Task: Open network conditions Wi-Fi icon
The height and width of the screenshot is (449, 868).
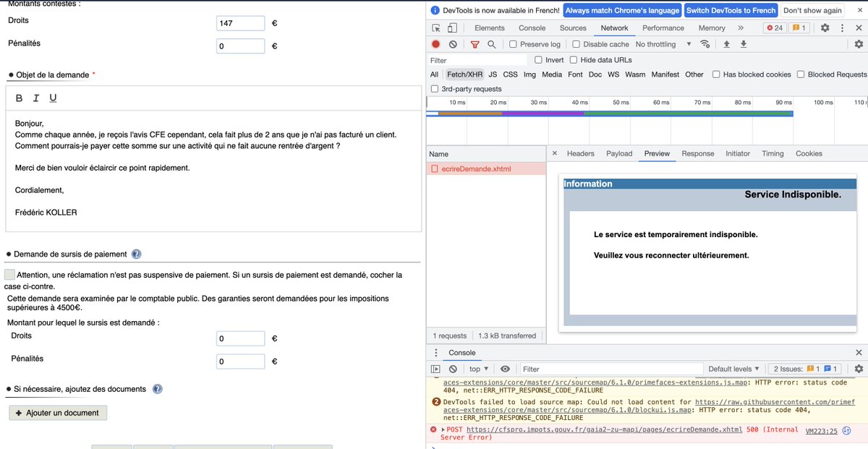Action: (x=705, y=44)
